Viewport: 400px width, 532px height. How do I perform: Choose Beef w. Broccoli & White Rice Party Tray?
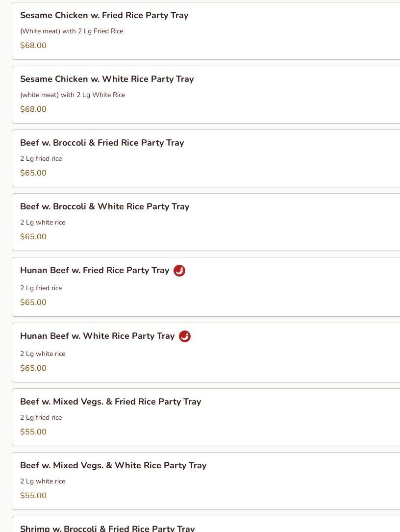click(104, 206)
